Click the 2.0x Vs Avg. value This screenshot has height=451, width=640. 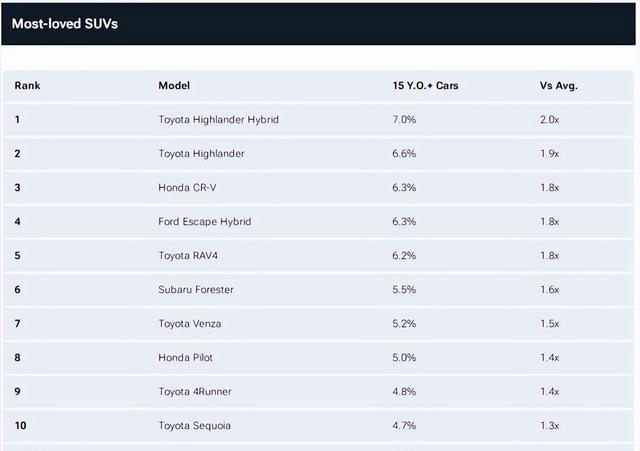click(x=549, y=120)
